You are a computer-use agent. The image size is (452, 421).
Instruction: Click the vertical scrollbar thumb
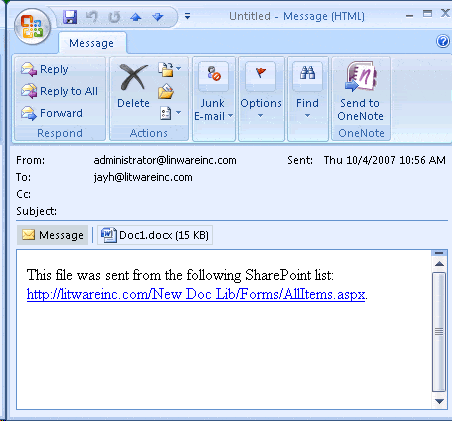439,332
